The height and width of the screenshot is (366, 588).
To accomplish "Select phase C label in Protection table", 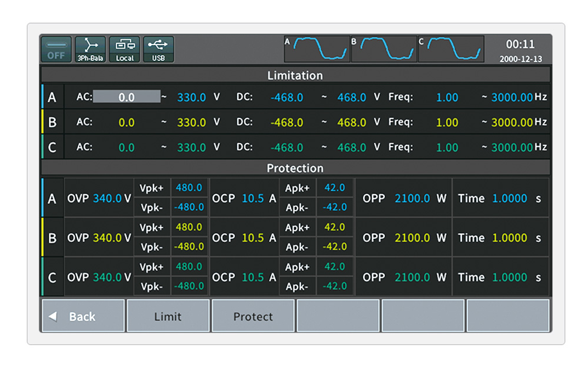I will coord(52,277).
